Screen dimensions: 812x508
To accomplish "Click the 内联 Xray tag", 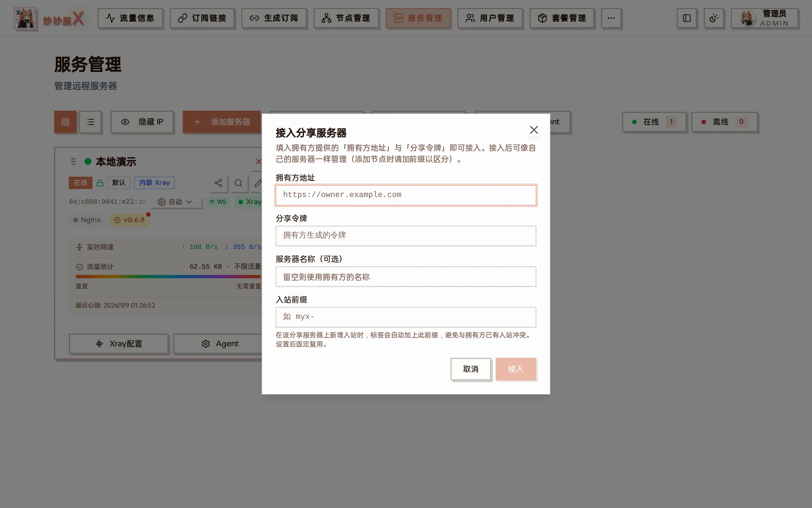I will tap(154, 183).
